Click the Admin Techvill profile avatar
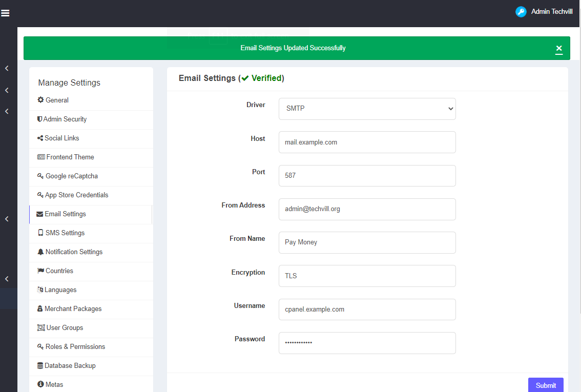 click(x=521, y=12)
